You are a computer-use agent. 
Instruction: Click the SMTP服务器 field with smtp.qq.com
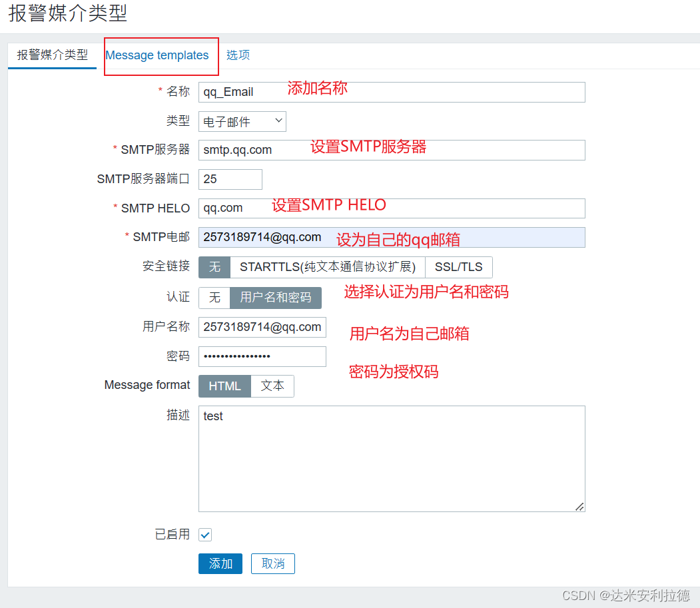pyautogui.click(x=392, y=150)
